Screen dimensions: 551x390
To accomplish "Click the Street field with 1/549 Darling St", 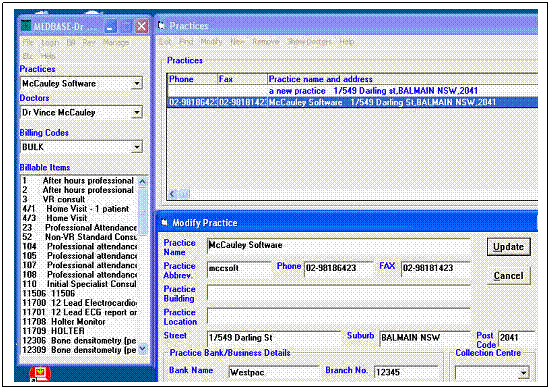I will coord(273,338).
